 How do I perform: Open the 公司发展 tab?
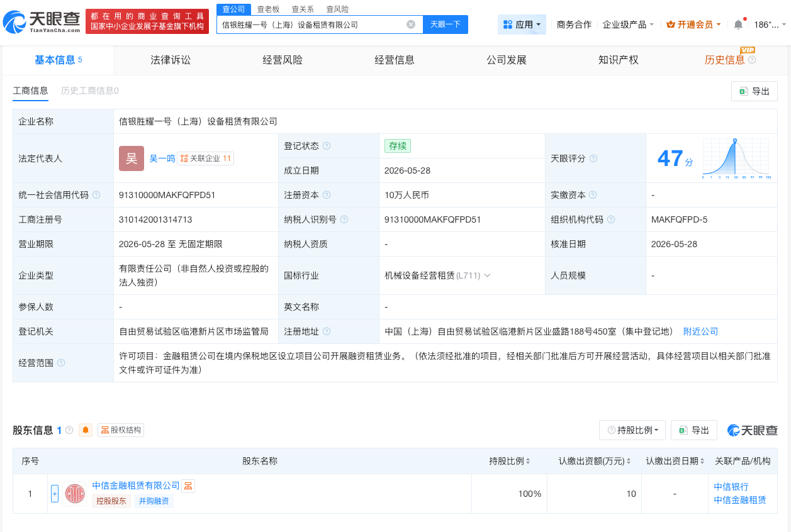(x=507, y=60)
